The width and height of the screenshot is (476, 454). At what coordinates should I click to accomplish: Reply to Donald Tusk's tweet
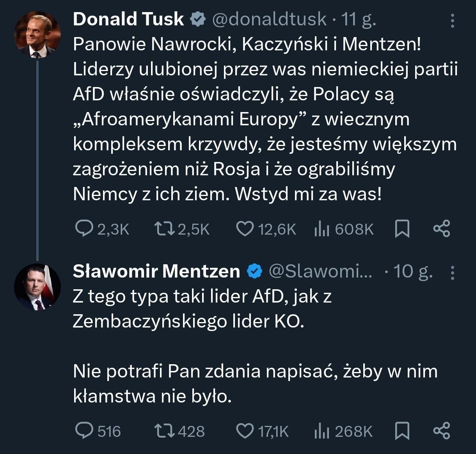[x=84, y=229]
